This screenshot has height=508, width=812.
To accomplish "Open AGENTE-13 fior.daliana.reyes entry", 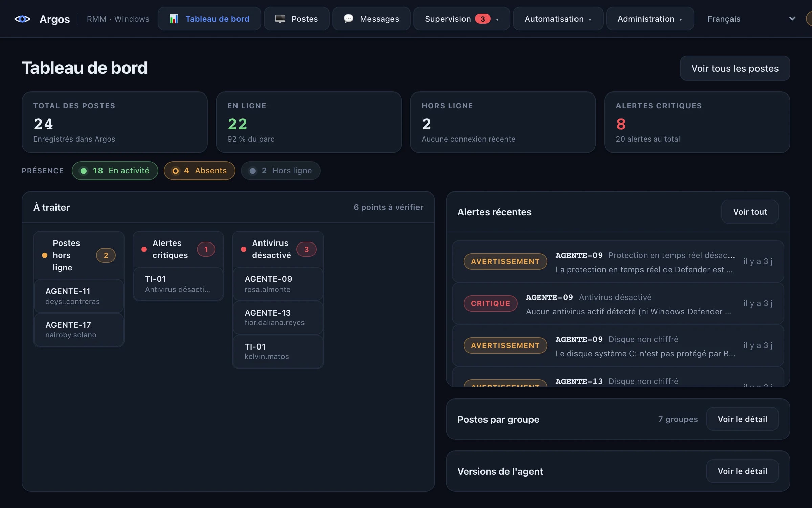I will [x=278, y=317].
